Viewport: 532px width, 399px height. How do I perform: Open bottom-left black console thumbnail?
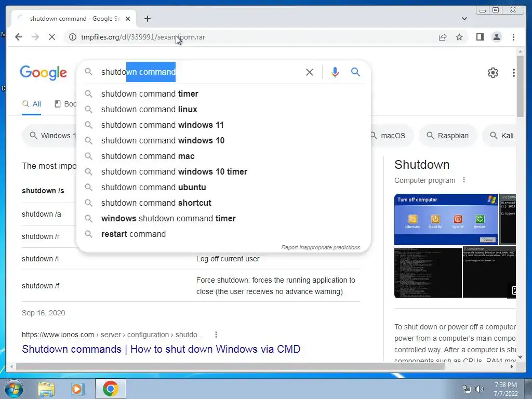click(x=428, y=272)
